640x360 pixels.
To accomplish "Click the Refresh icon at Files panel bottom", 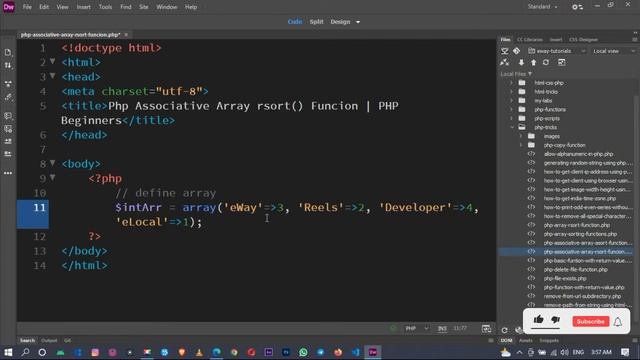I will (505, 330).
